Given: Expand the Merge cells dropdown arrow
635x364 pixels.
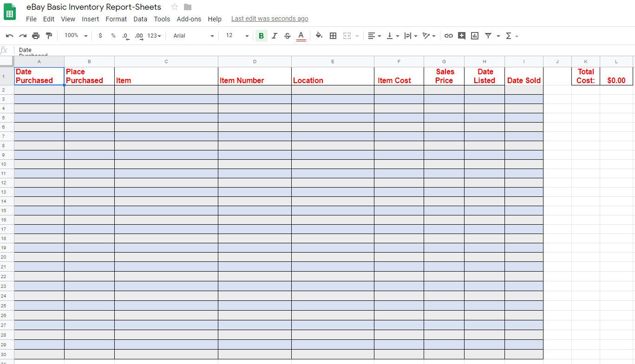Looking at the screenshot, I should 357,36.
